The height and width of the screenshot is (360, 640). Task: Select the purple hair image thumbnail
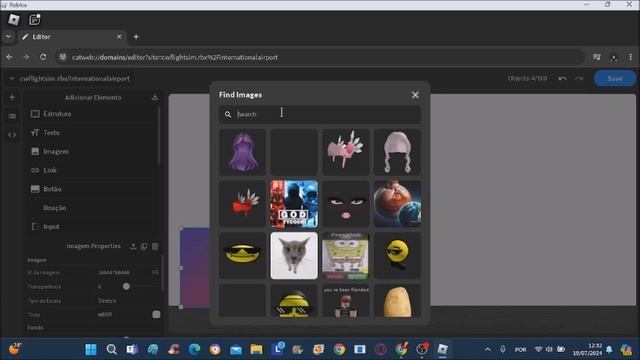click(x=242, y=152)
